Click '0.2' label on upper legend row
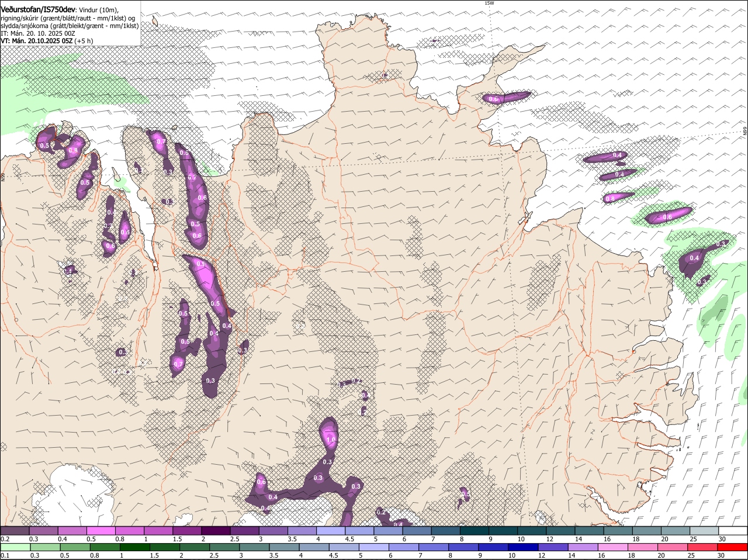Viewport: 748px width, 560px height. pyautogui.click(x=5, y=539)
